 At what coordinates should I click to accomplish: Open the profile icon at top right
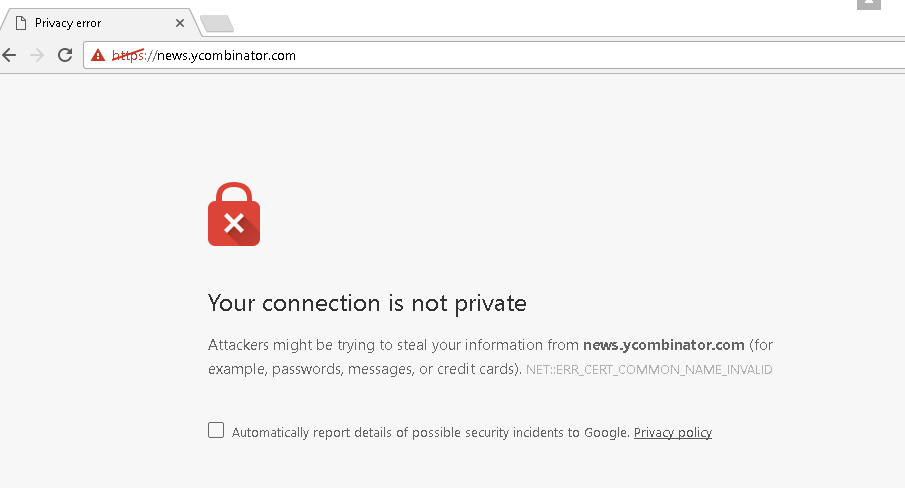pyautogui.click(x=869, y=4)
